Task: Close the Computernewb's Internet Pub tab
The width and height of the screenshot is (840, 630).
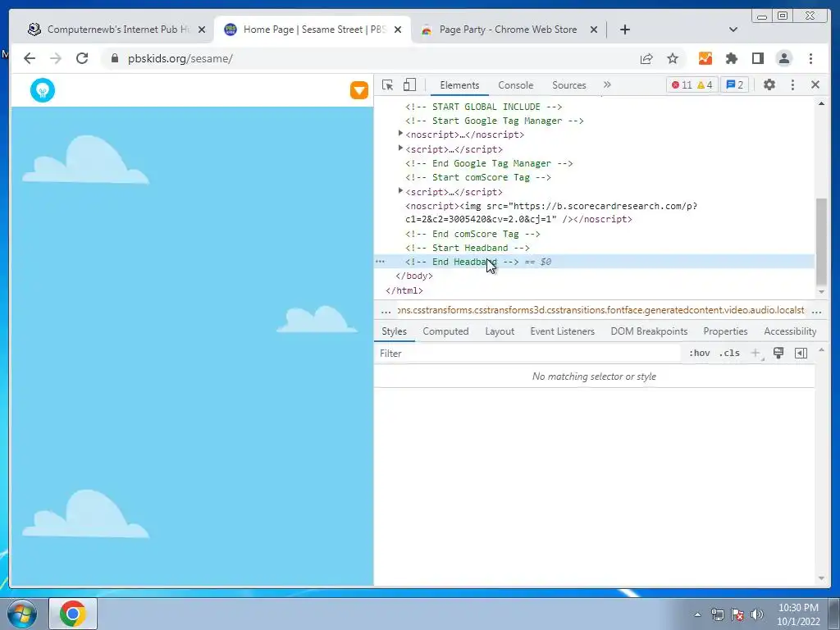Action: pos(202,30)
